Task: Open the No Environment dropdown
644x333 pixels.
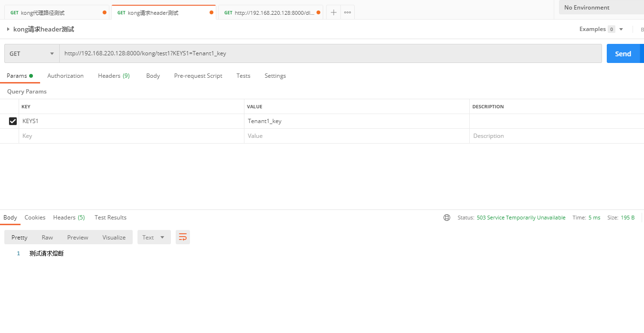Action: coord(602,7)
